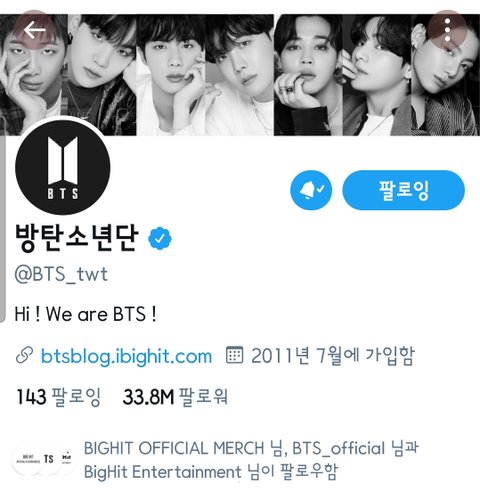Screen dimensions: 480x500
Task: Tap the bio text Hi ! We are BTS !
Action: (85, 314)
